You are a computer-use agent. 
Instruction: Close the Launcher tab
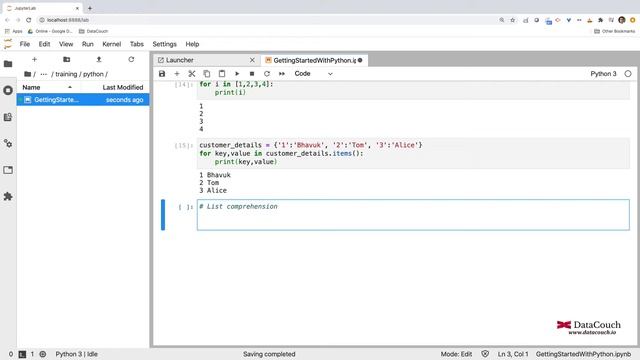(x=252, y=60)
